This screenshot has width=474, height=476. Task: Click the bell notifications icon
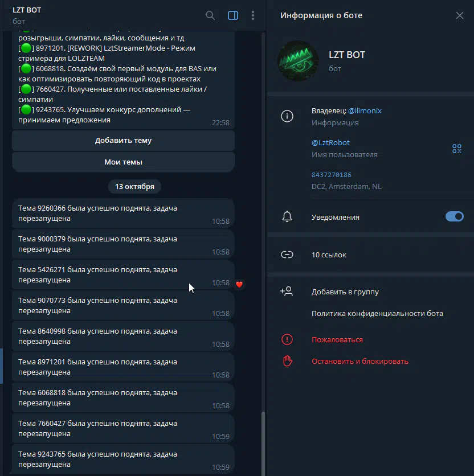[287, 217]
